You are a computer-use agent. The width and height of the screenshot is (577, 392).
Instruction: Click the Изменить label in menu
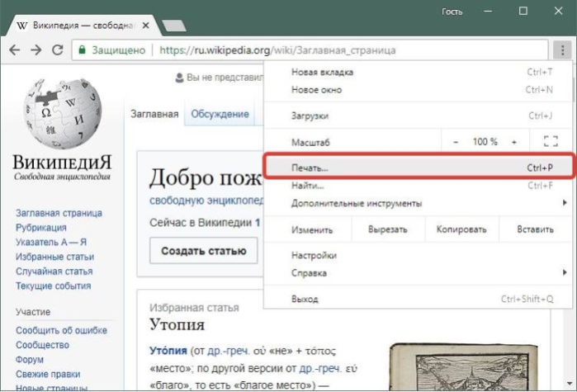312,230
